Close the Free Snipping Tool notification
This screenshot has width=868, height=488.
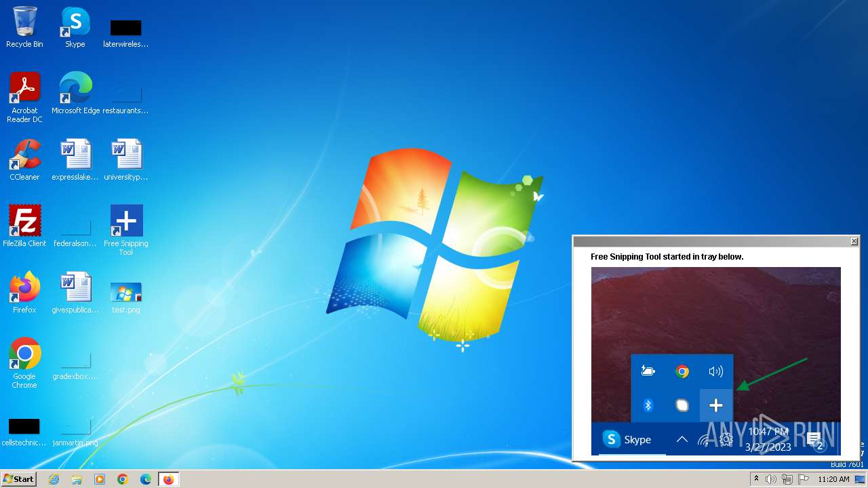854,241
